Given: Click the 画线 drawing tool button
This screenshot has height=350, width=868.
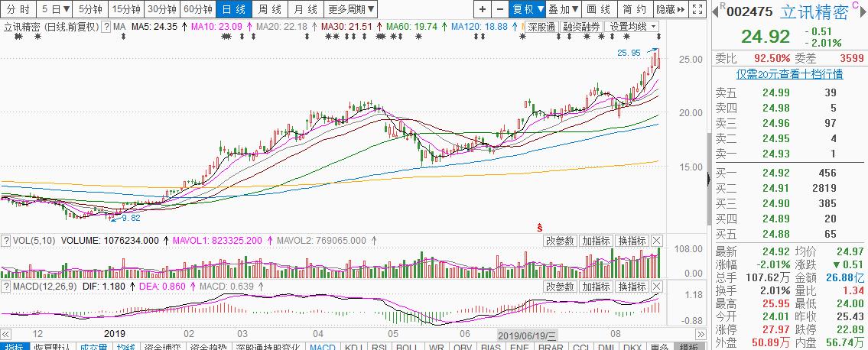Looking at the screenshot, I should pyautogui.click(x=598, y=9).
